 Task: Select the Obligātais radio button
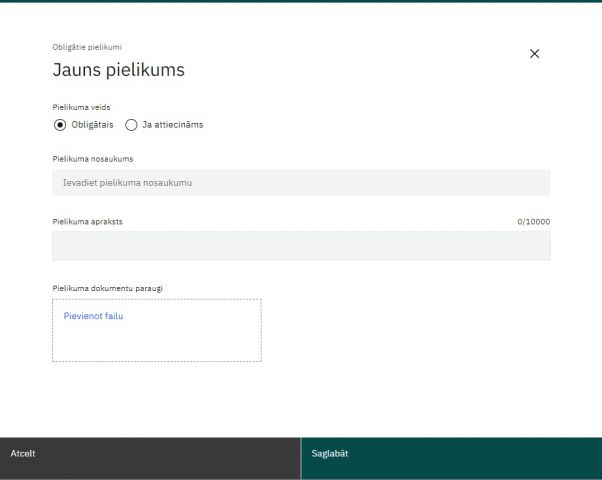[x=60, y=125]
